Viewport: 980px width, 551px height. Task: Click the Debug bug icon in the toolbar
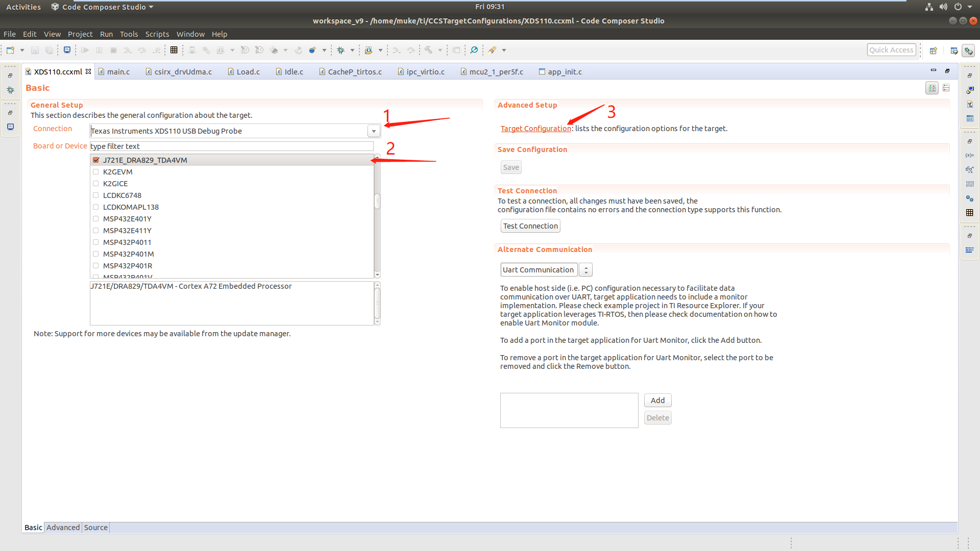[x=340, y=50]
